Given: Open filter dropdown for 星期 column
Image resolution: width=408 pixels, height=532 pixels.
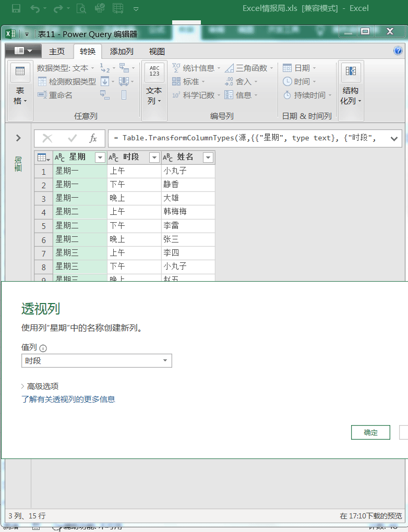Looking at the screenshot, I should coord(100,158).
